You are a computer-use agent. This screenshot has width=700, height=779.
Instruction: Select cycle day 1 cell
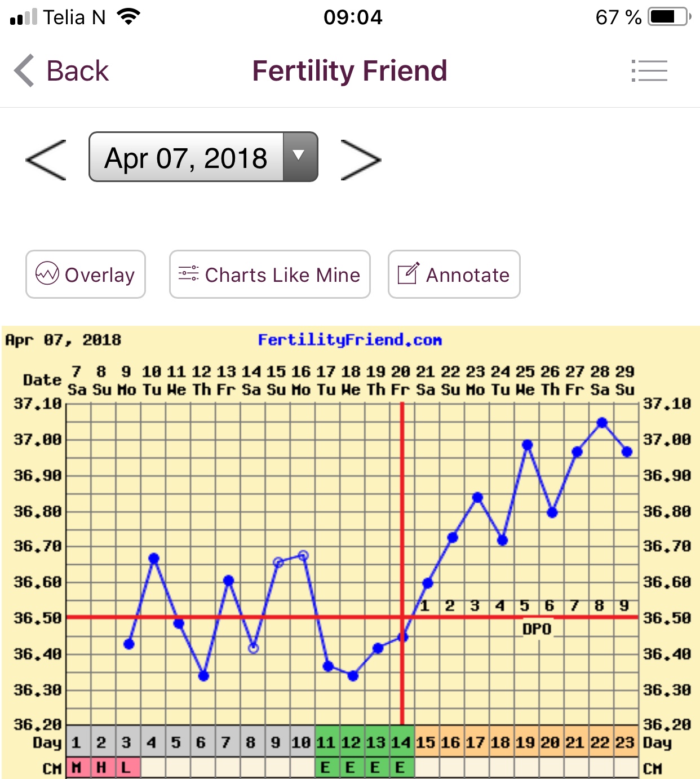coord(77,742)
